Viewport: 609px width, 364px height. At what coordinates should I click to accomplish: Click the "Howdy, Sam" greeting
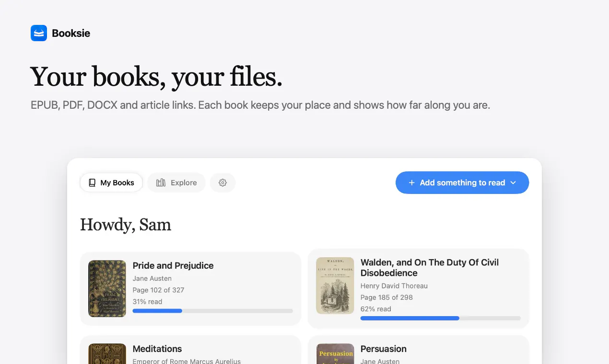click(126, 225)
